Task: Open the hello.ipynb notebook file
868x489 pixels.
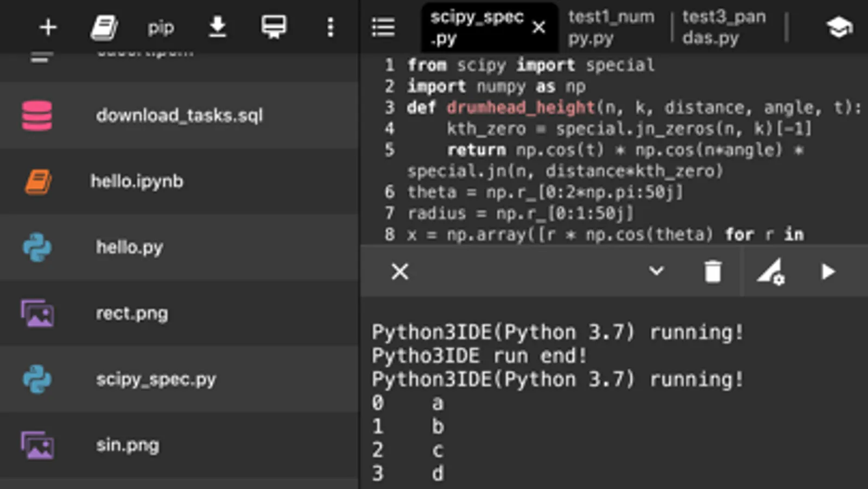Action: click(x=137, y=181)
